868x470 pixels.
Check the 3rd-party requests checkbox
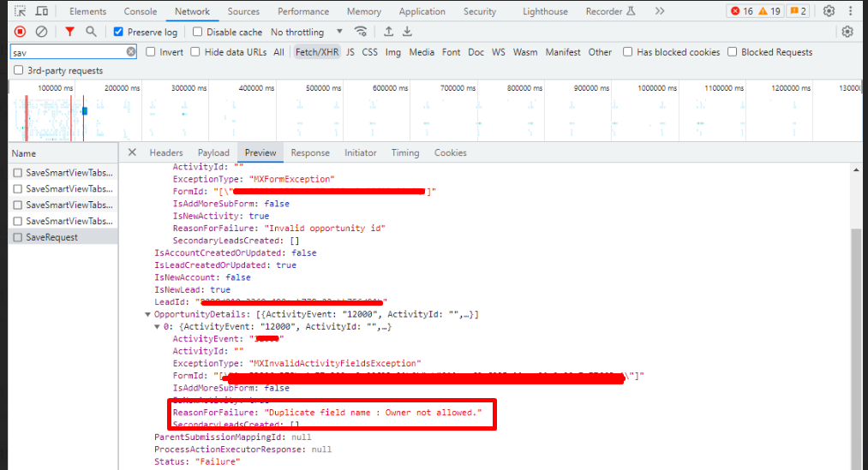coord(19,71)
